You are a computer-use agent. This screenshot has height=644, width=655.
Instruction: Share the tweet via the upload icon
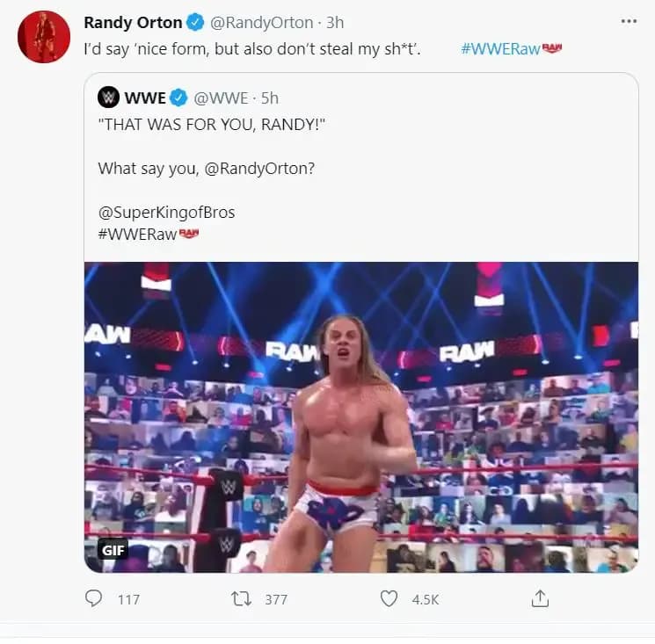(x=540, y=598)
